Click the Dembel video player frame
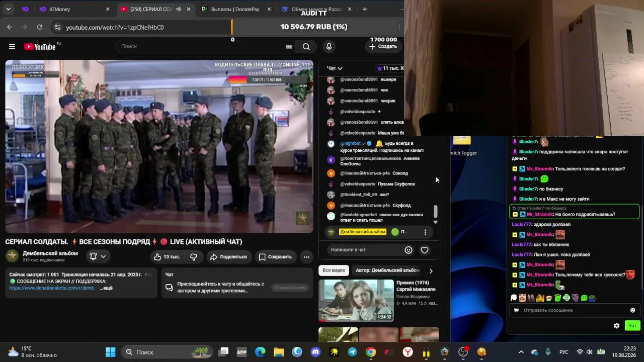Viewport: 644px width, 362px height. tap(159, 146)
